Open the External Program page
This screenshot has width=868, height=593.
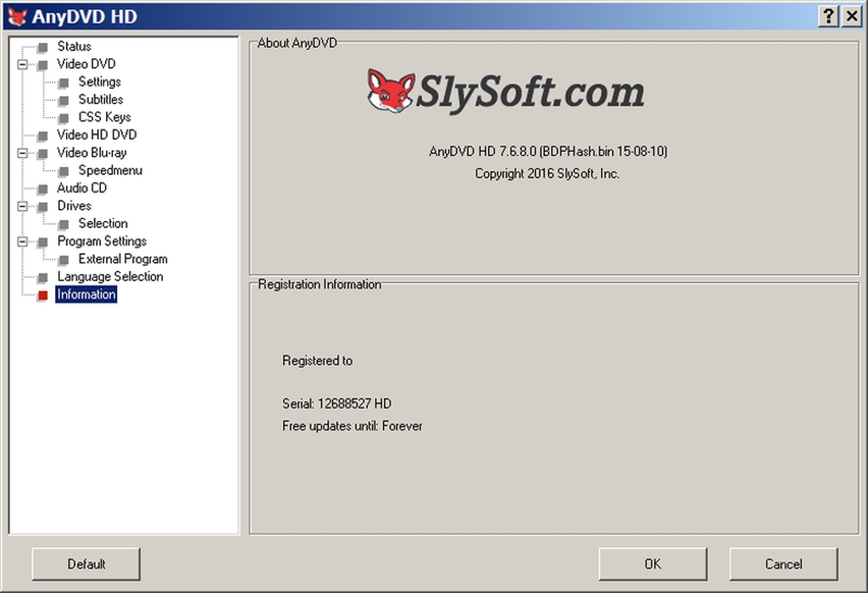123,259
